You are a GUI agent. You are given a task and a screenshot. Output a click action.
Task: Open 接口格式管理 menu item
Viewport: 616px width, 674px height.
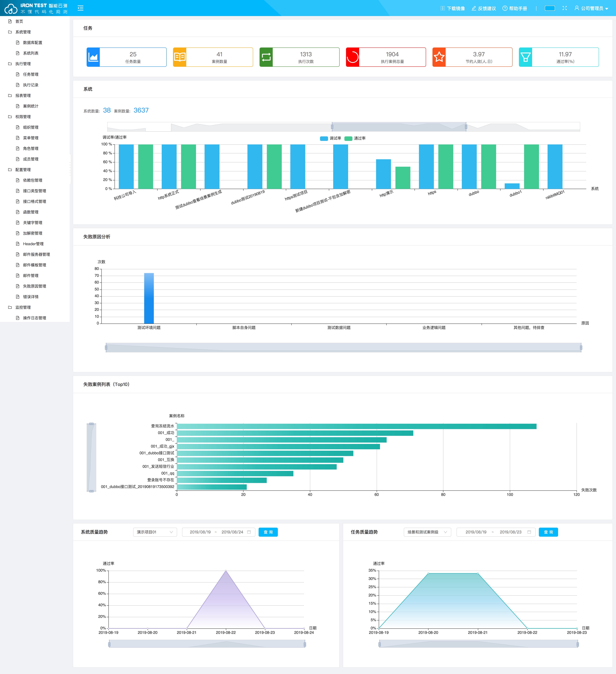35,202
